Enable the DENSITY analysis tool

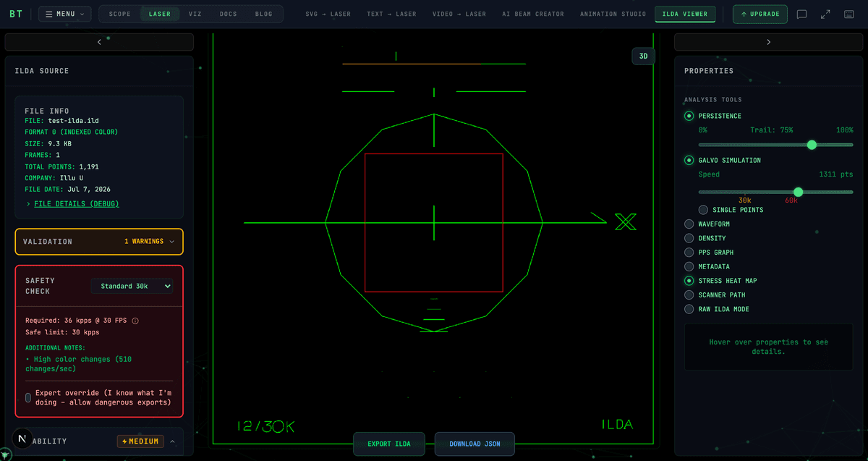(x=689, y=238)
